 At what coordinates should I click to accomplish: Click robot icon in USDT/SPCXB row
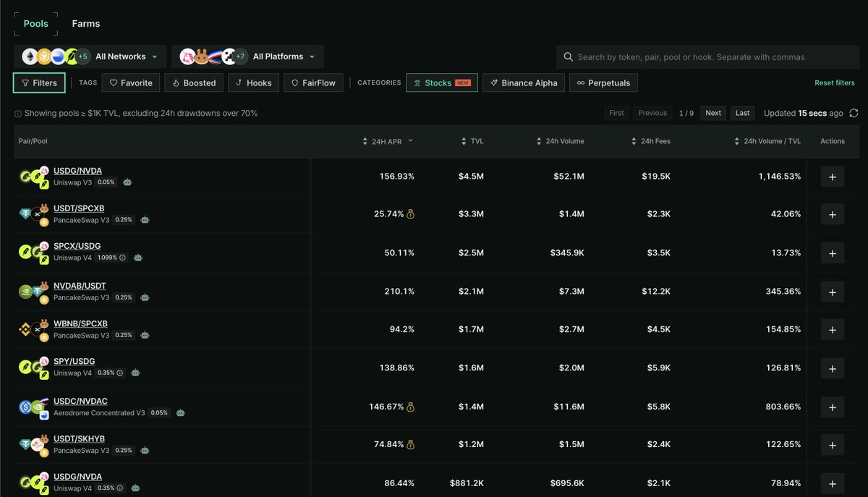pyautogui.click(x=145, y=220)
